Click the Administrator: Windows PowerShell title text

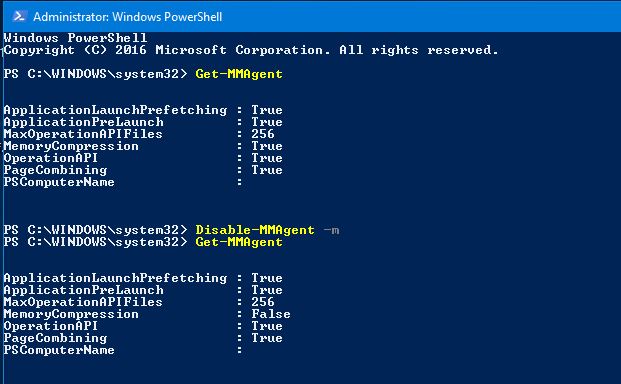coord(128,17)
